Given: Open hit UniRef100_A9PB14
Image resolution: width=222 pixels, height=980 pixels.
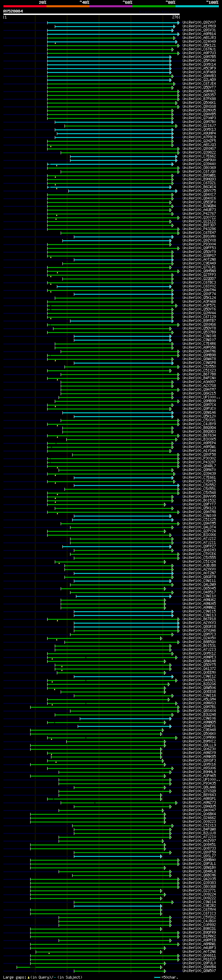Looking at the screenshot, I should coord(199,34).
